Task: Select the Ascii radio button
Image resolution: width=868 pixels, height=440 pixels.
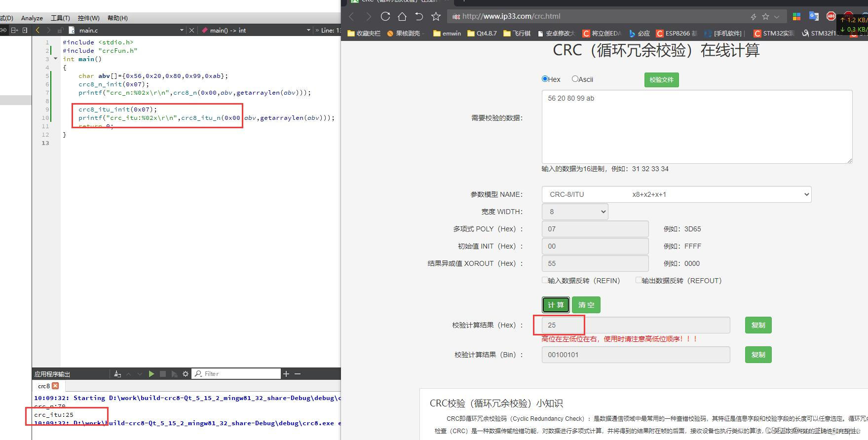Action: 575,79
